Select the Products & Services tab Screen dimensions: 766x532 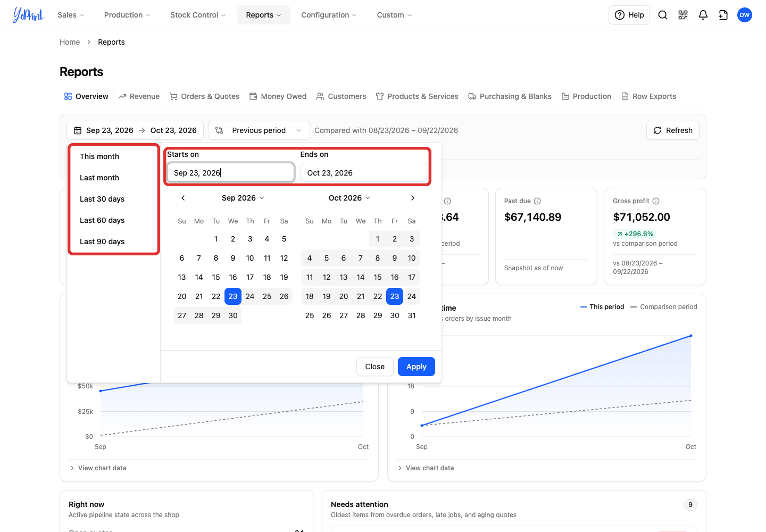[417, 96]
